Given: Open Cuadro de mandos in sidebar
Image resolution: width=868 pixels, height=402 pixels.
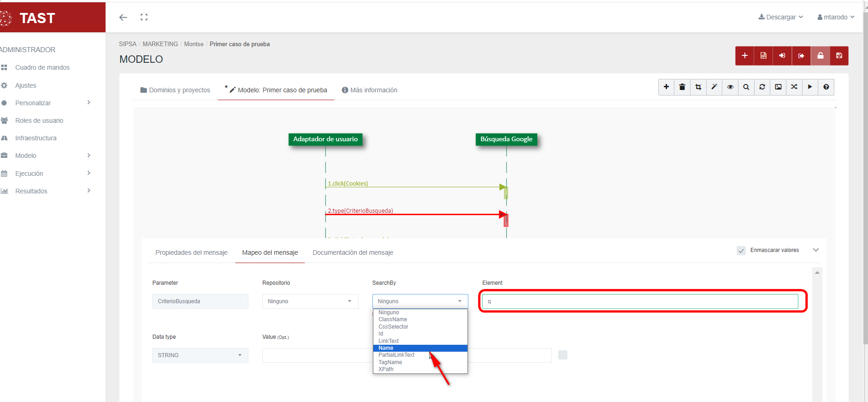Looking at the screenshot, I should [42, 67].
